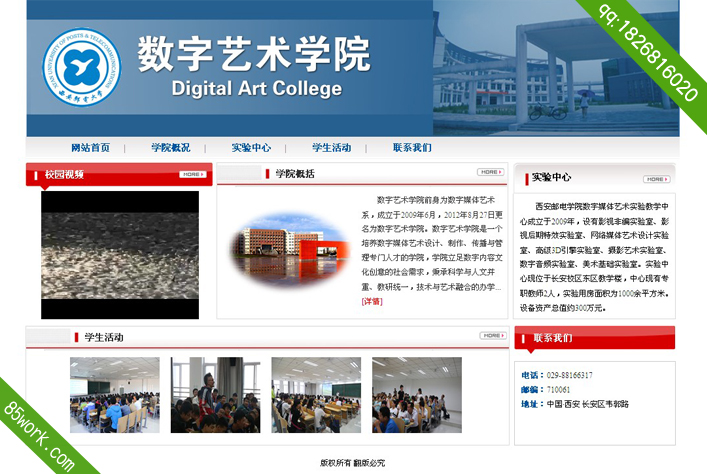Viewport: 707px width, 474px height.
Task: Select postal code 710061
Action: 558,390
